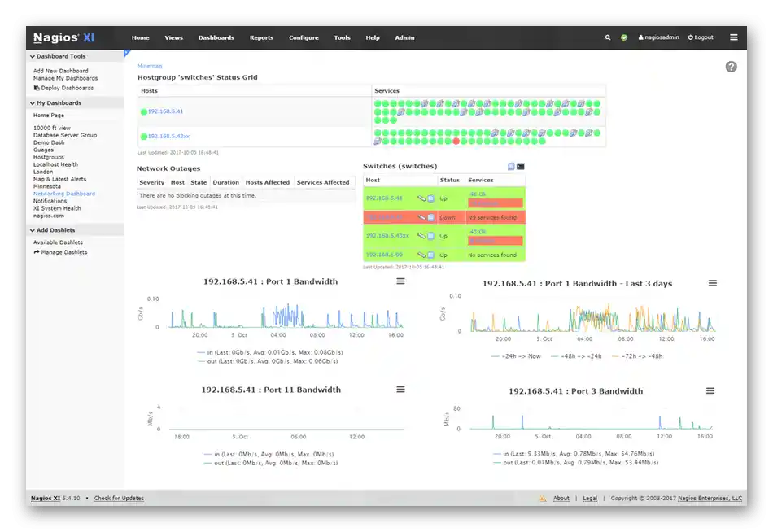The width and height of the screenshot is (773, 532).
Task: Click the Services Affected column header
Action: [323, 182]
